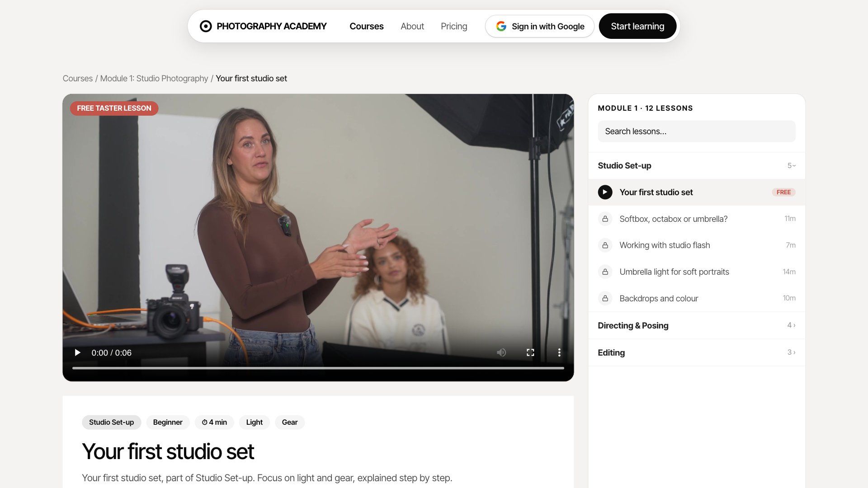This screenshot has width=868, height=488.
Task: Open the Courses nav item
Action: point(366,26)
